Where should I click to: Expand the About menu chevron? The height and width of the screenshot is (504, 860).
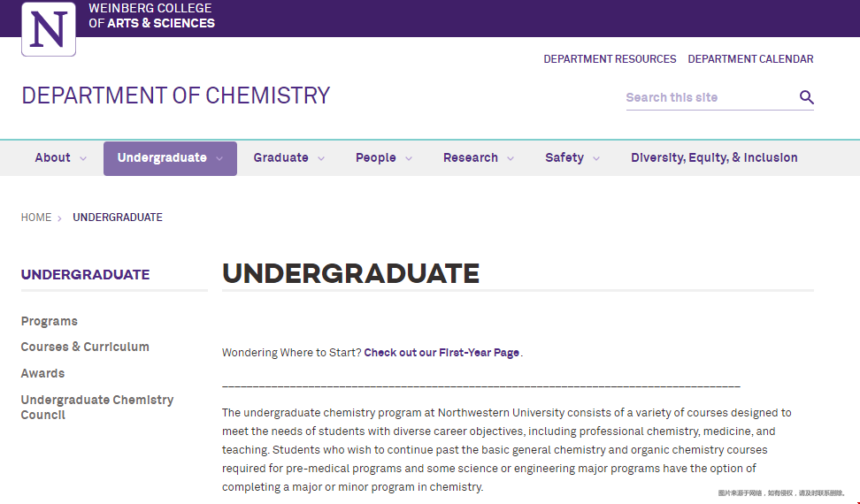point(83,158)
